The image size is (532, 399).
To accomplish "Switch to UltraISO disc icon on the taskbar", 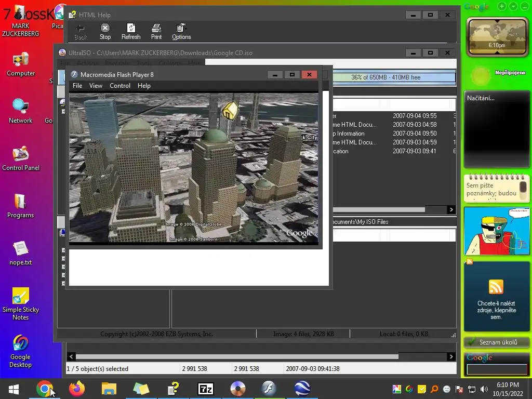I will [x=238, y=389].
